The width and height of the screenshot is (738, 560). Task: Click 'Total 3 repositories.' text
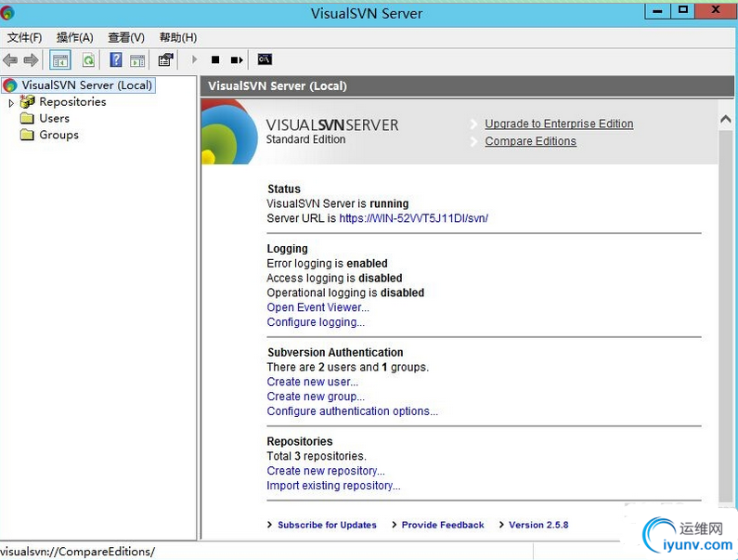[x=317, y=456]
